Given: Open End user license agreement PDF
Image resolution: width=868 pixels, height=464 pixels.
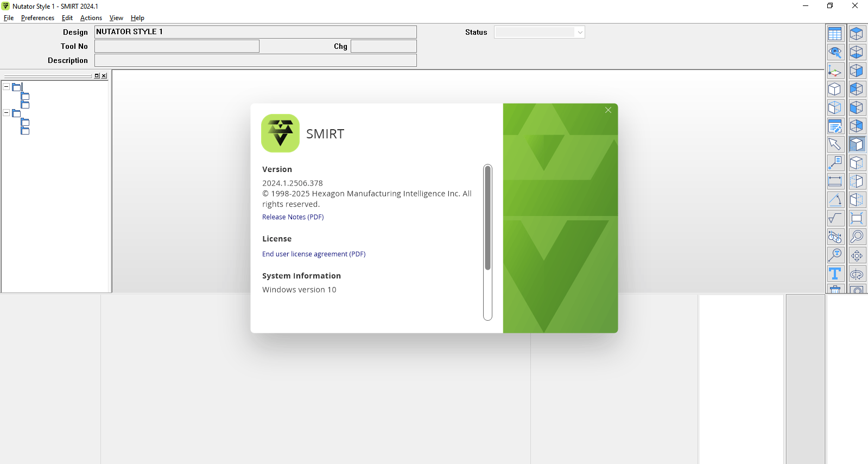Looking at the screenshot, I should [314, 254].
